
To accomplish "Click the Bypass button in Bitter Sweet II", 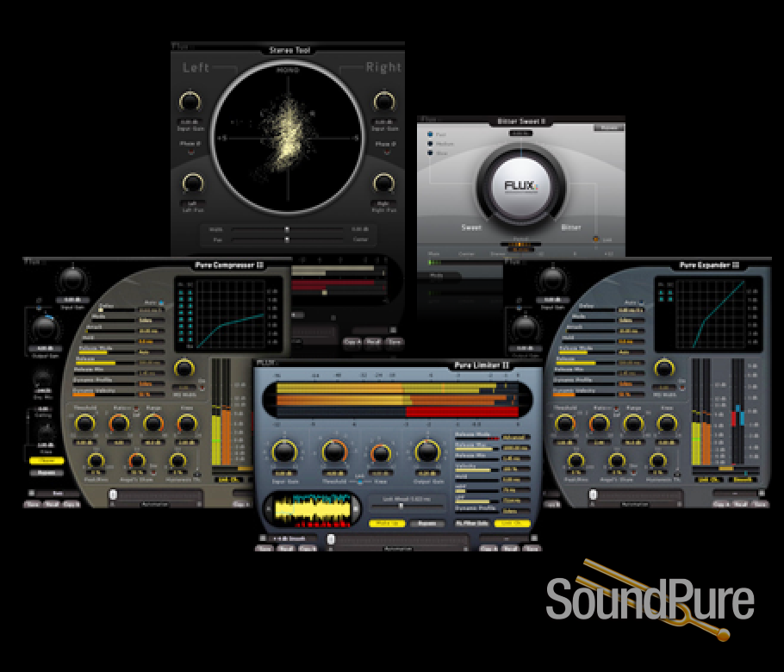I will coord(608,128).
